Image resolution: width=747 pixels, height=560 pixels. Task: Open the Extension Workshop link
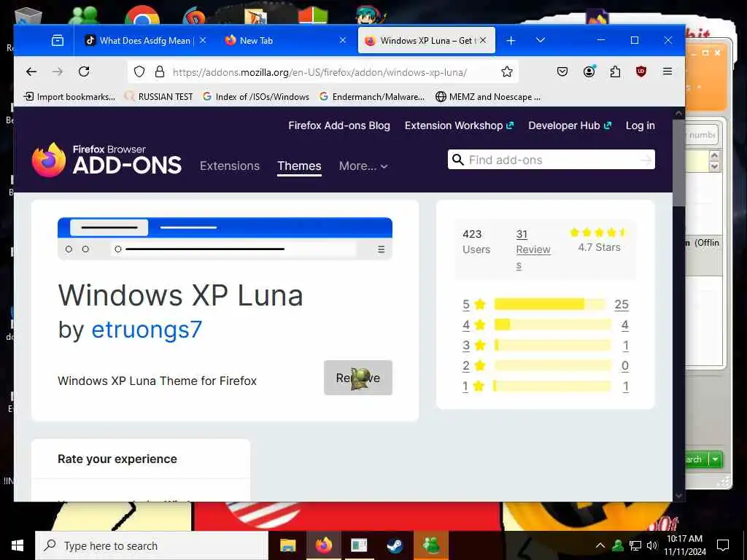point(460,125)
